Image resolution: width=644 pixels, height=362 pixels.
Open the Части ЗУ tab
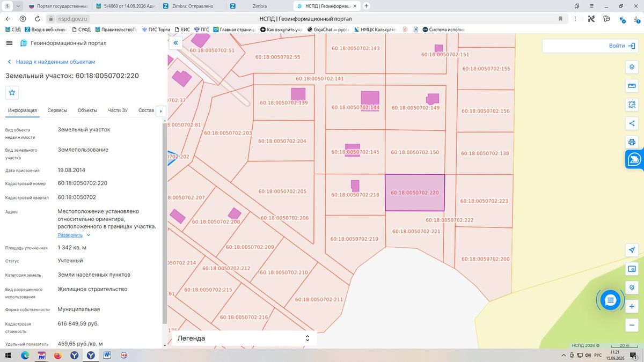(x=118, y=110)
